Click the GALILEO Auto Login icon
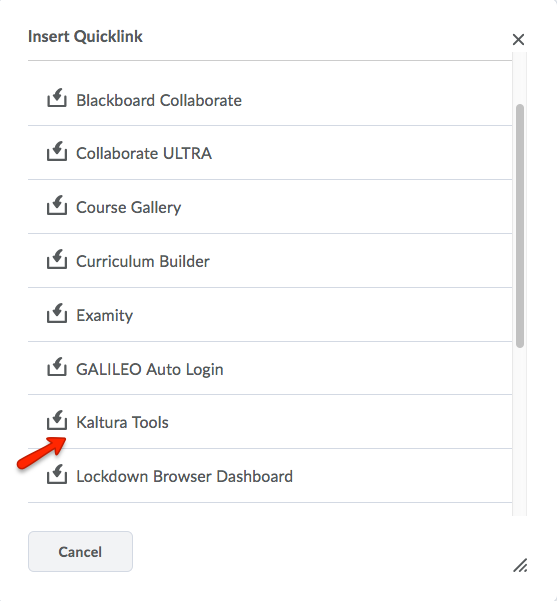Image resolution: width=557 pixels, height=601 pixels. 57,367
